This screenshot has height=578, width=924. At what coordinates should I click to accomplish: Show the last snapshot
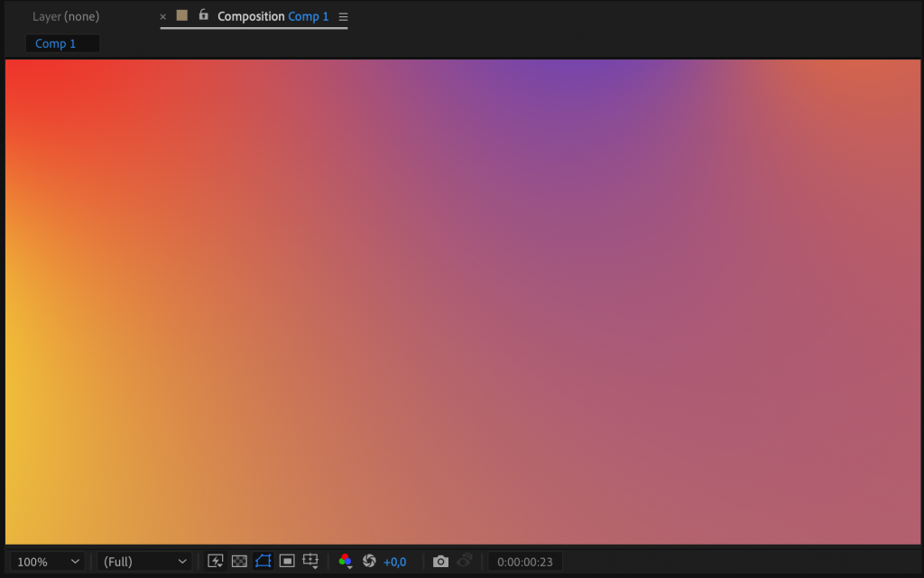[x=463, y=561]
